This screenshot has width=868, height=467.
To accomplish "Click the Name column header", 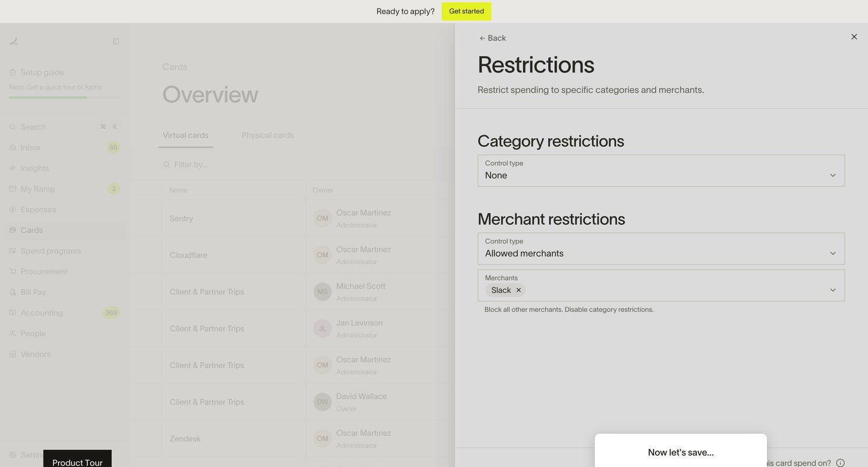I will pyautogui.click(x=178, y=190).
